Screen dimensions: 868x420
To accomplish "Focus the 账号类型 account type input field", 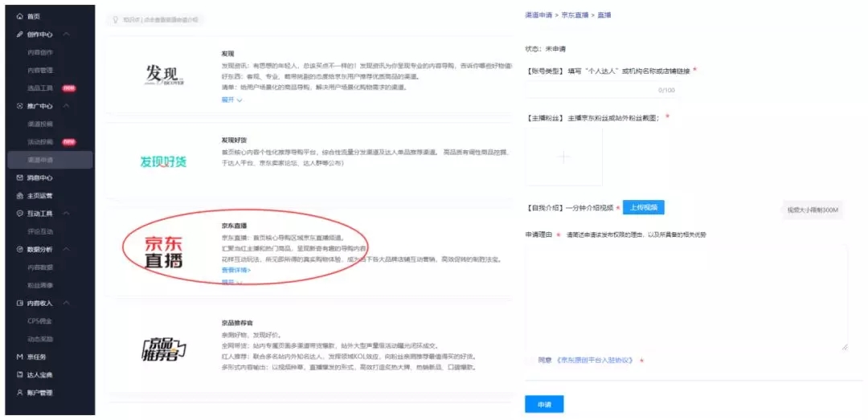I will 602,90.
